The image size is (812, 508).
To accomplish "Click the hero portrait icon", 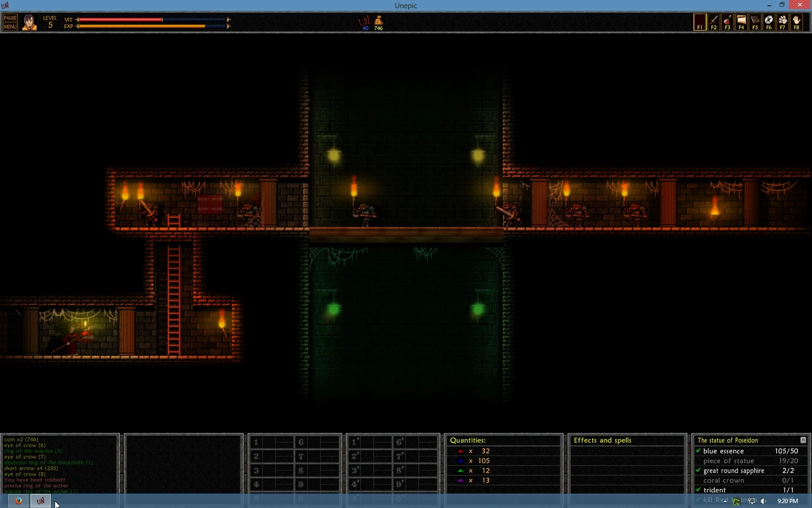I will pyautogui.click(x=29, y=22).
